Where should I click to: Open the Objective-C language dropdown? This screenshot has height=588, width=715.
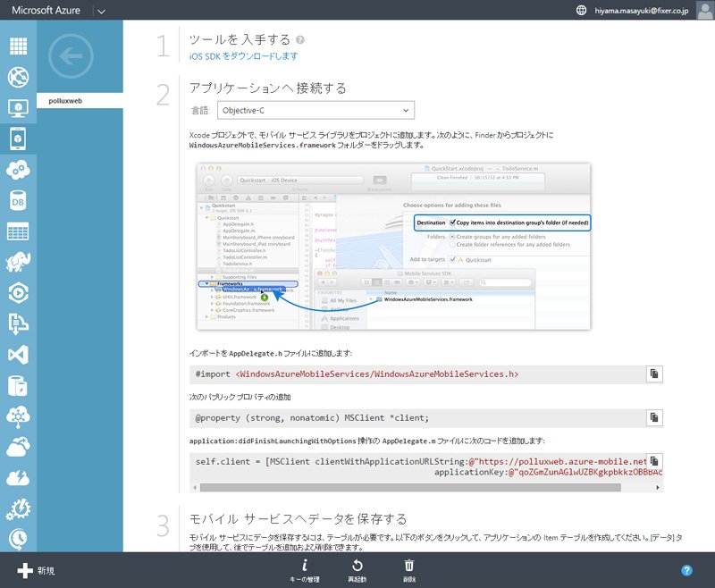coord(315,110)
